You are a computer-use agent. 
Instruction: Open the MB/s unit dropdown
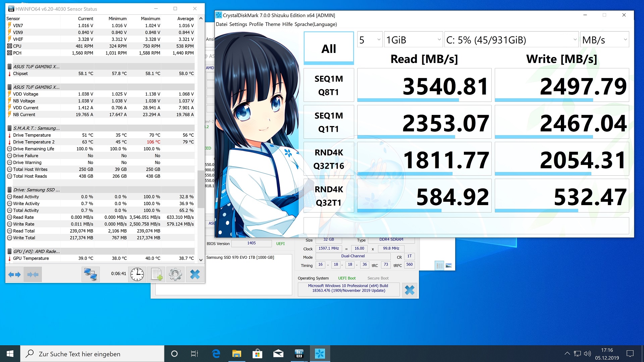pyautogui.click(x=604, y=40)
